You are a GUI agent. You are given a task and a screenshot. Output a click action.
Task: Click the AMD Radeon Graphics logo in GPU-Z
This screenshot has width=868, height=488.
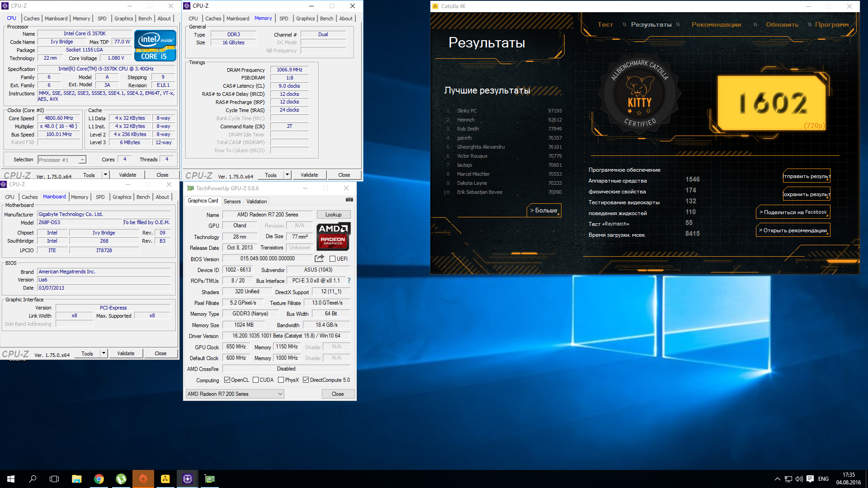(333, 236)
